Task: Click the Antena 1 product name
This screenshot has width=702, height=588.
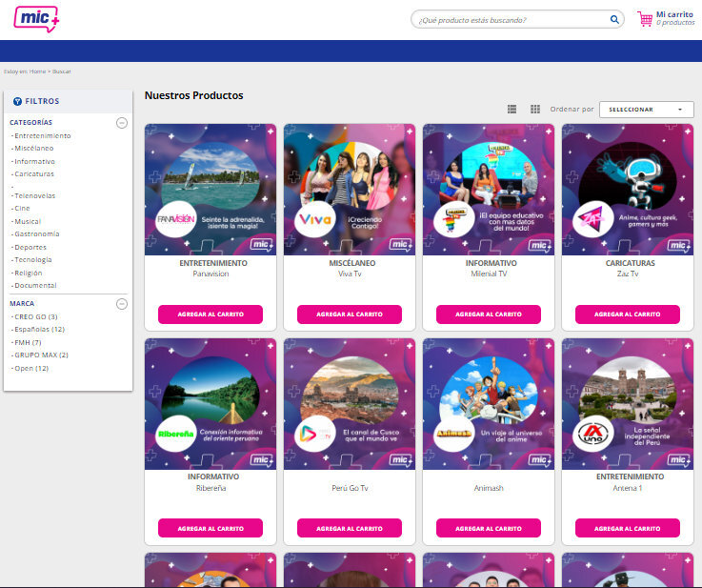Action: [628, 488]
